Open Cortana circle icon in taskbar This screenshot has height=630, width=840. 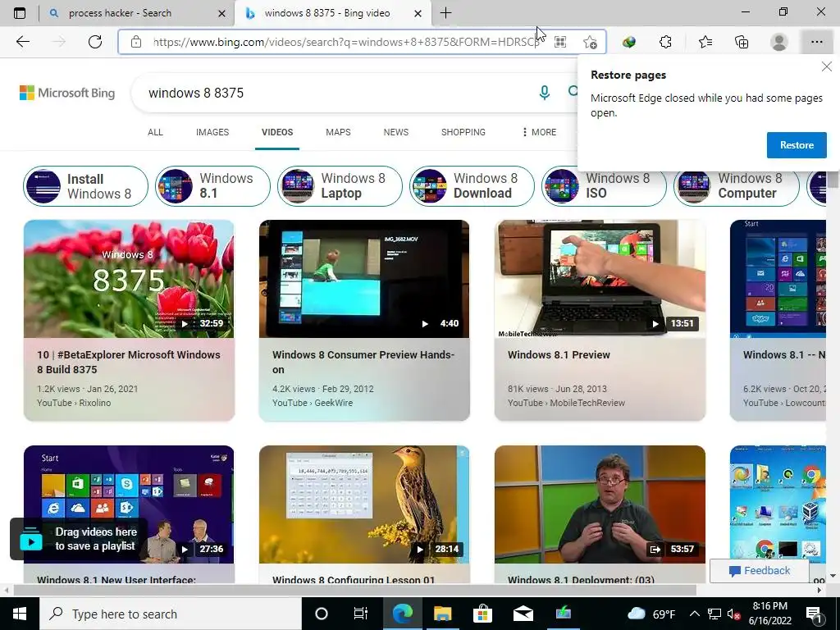322,614
